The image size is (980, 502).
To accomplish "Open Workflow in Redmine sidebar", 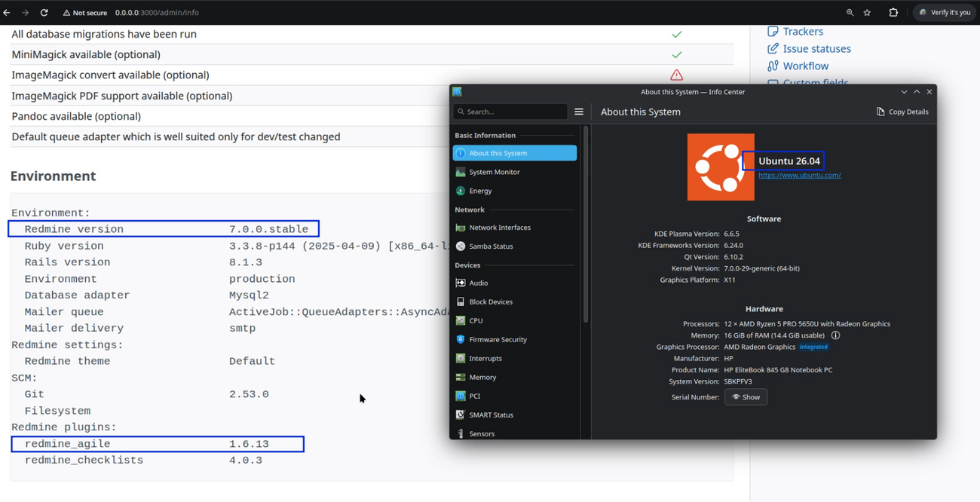I will 805,66.
